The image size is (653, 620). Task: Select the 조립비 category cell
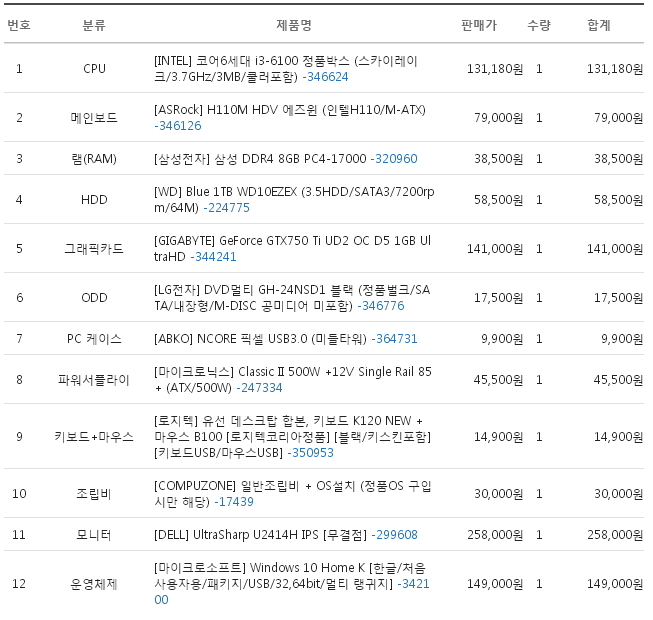pos(94,494)
